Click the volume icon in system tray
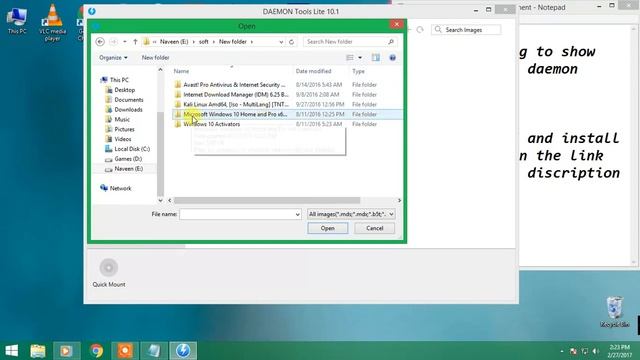This screenshot has height=360, width=640. 596,351
